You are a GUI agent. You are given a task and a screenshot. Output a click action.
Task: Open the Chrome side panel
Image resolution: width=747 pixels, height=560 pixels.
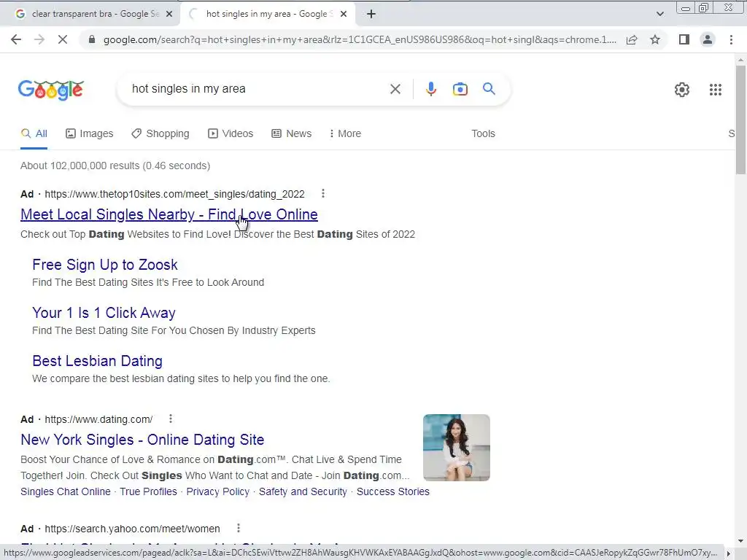click(684, 39)
